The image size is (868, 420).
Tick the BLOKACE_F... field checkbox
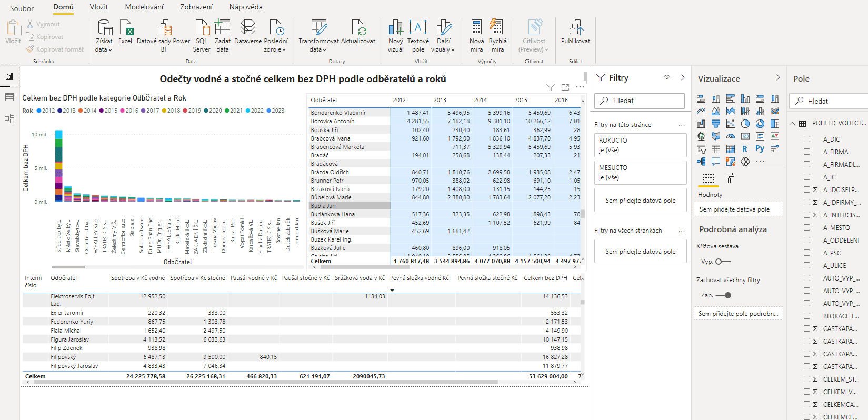pyautogui.click(x=807, y=316)
